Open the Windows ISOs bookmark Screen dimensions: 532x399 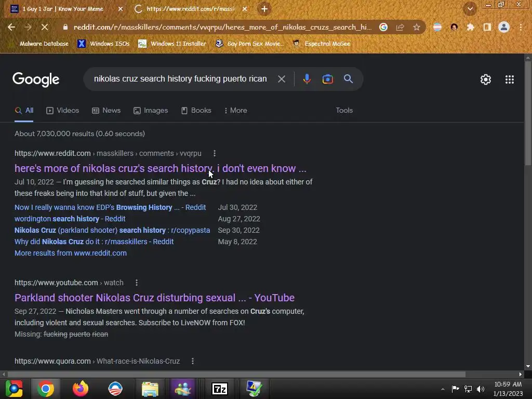click(x=103, y=44)
